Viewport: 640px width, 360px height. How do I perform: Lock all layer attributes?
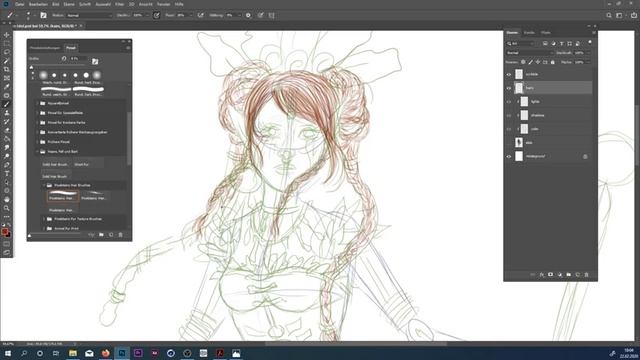(553, 62)
